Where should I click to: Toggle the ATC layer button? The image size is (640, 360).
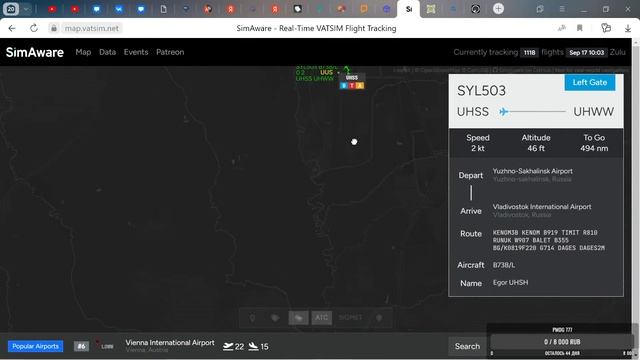(321, 318)
